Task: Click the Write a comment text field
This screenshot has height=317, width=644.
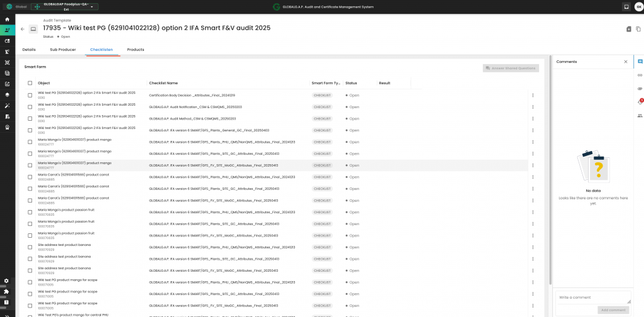Action: click(x=592, y=297)
